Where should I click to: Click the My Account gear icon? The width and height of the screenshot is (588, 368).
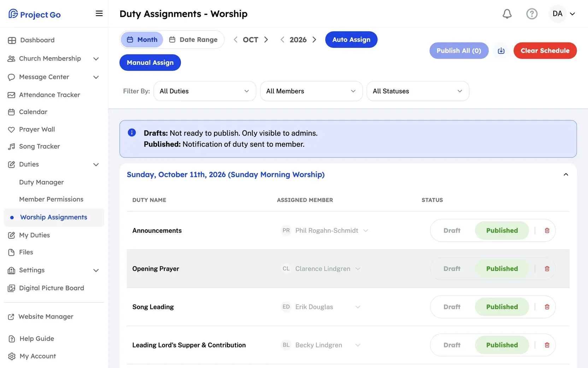(x=12, y=356)
